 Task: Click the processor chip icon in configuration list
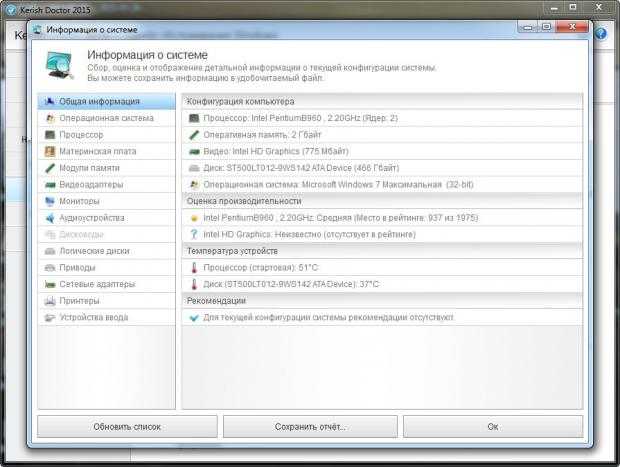tap(194, 118)
